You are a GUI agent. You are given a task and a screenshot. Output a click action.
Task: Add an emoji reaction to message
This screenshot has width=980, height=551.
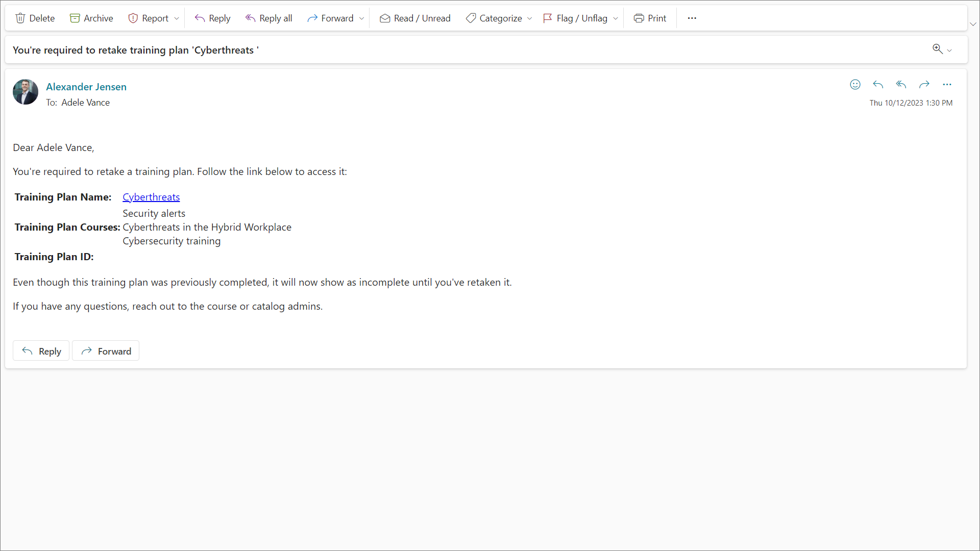(855, 85)
